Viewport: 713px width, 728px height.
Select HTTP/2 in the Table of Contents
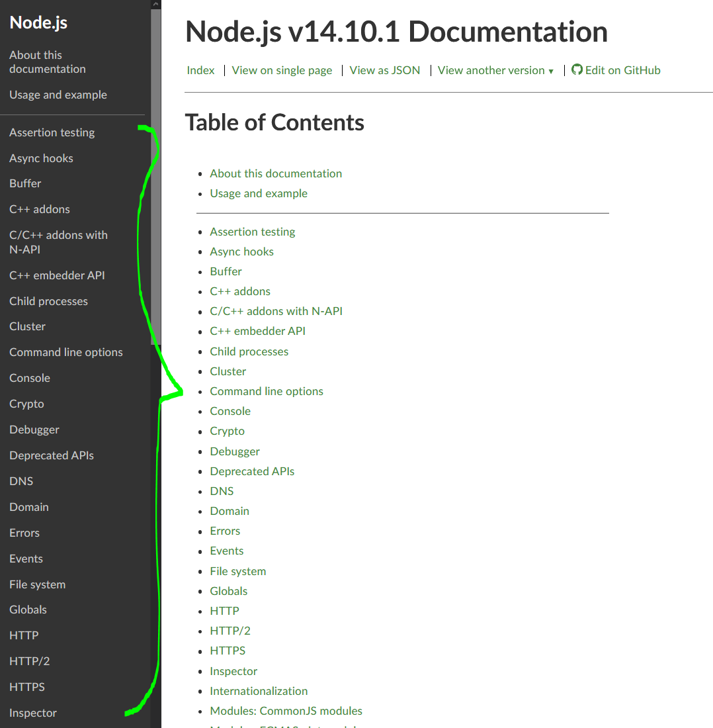click(x=230, y=631)
